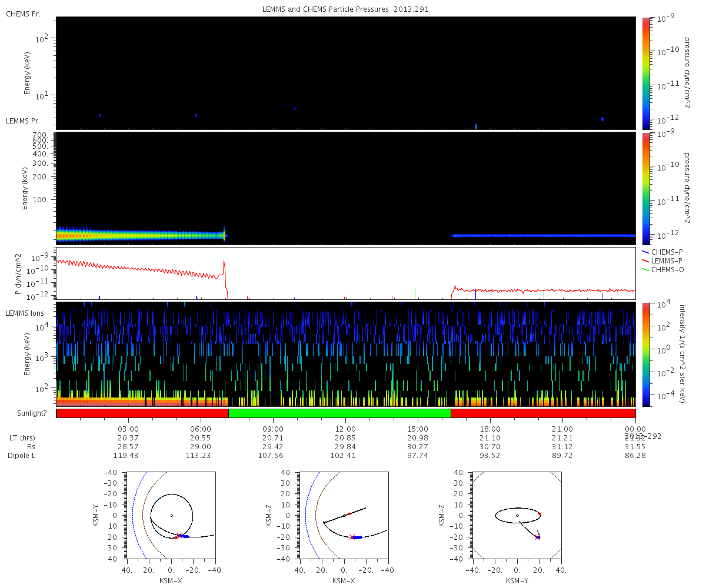The height and width of the screenshot is (588, 706).
Task: Click the CHEMS pressure color bar at top
Action: coord(646,73)
